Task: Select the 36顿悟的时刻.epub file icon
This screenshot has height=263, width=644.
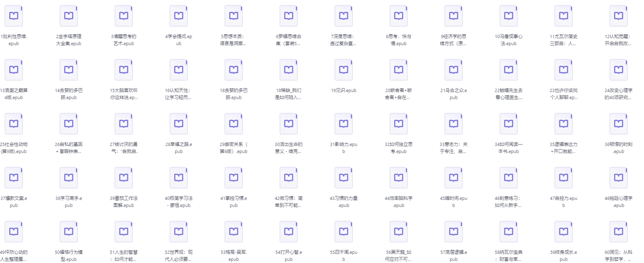Action: pos(619,124)
